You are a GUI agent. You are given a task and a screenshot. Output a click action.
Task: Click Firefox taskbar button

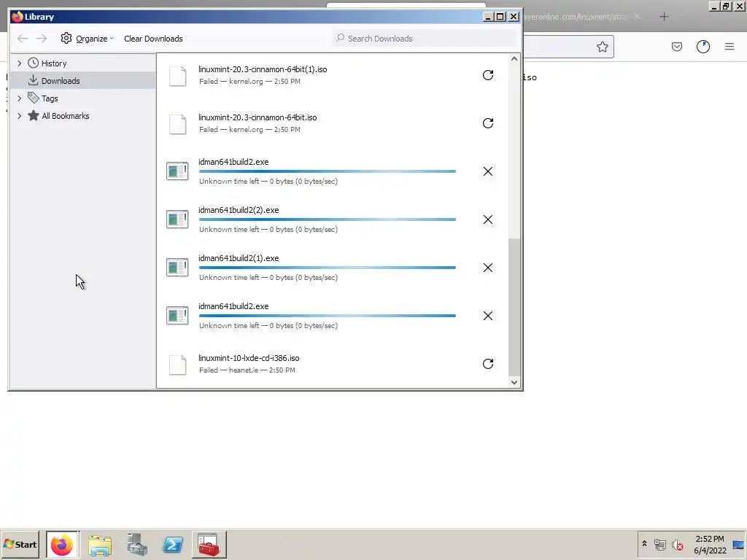[x=63, y=545]
